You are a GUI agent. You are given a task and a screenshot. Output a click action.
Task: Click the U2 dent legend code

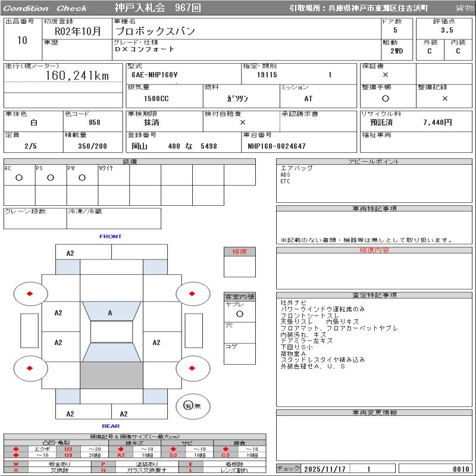68,449
